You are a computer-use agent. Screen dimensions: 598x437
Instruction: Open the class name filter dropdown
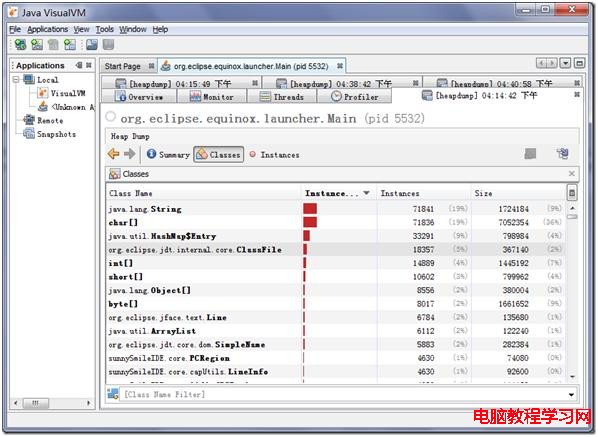pos(571,395)
